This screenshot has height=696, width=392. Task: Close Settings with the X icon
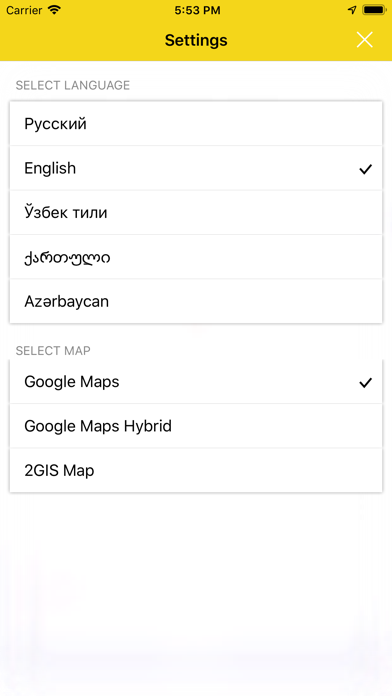click(x=364, y=40)
